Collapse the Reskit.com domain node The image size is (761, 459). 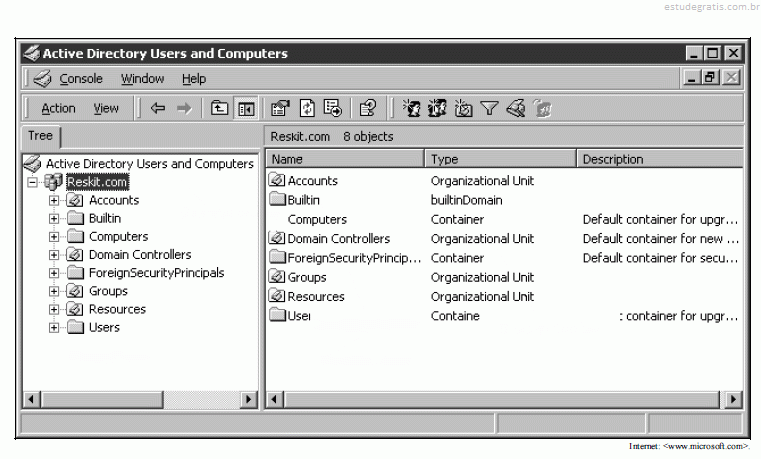pos(33,182)
